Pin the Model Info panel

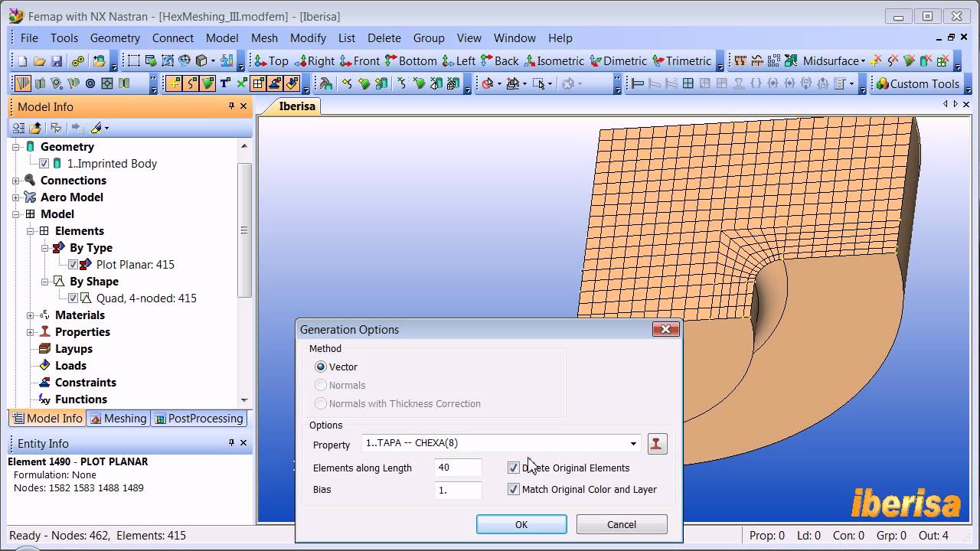(x=231, y=106)
